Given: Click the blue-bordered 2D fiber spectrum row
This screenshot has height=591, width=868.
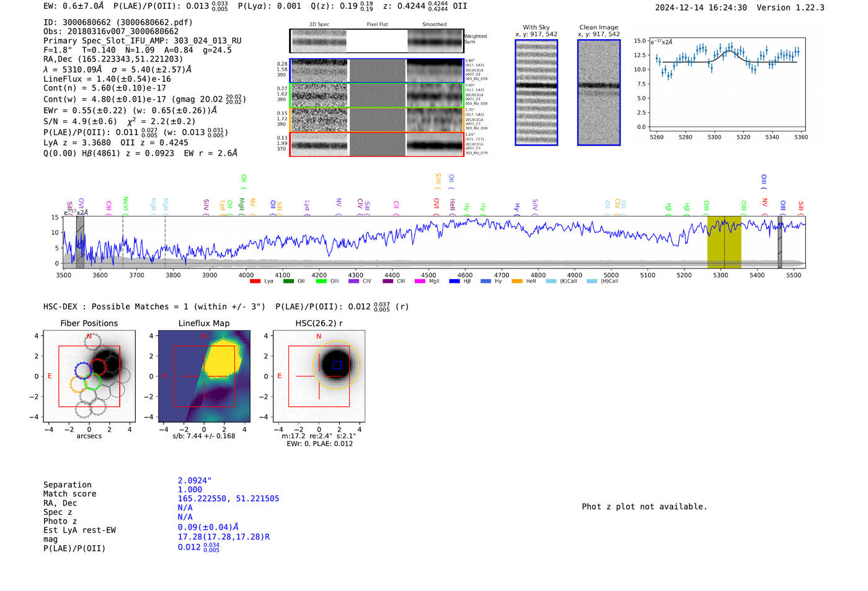Looking at the screenshot, I should click(377, 71).
